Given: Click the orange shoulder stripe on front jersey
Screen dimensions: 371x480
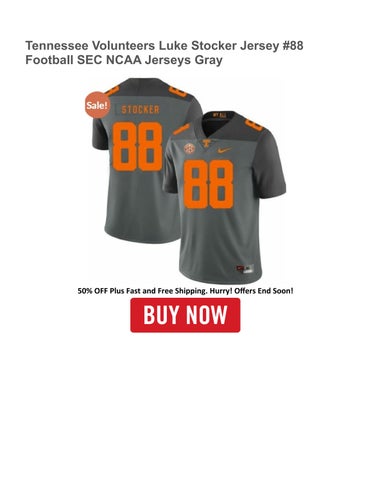Looking at the screenshot, I should (x=182, y=129).
